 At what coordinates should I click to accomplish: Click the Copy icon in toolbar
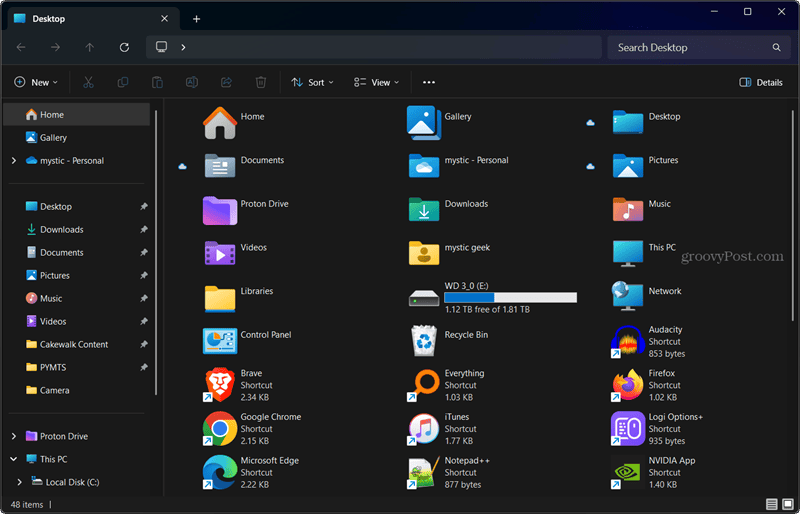123,82
